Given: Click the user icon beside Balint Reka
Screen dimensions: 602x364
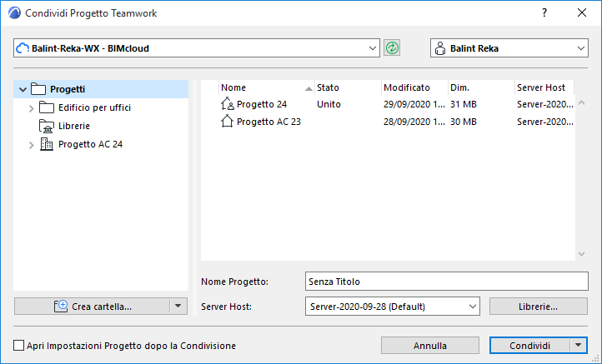Looking at the screenshot, I should (x=439, y=48).
